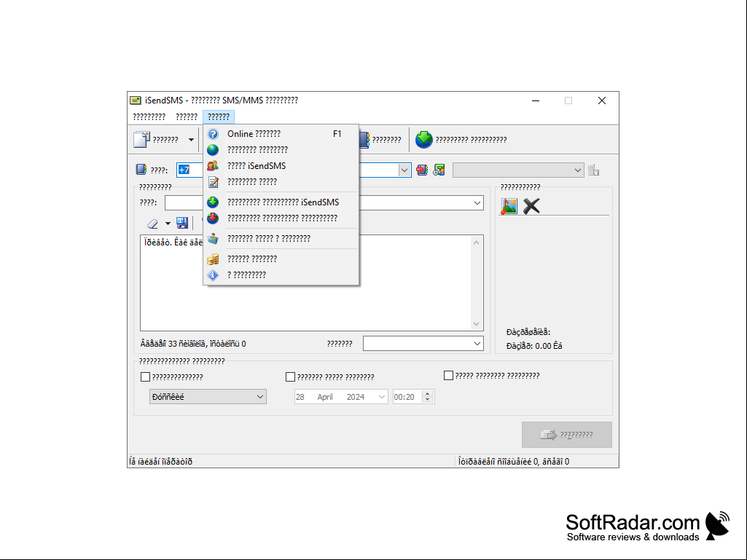Expand the small arrow next to the eraser icon
The image size is (747, 560).
(x=168, y=224)
